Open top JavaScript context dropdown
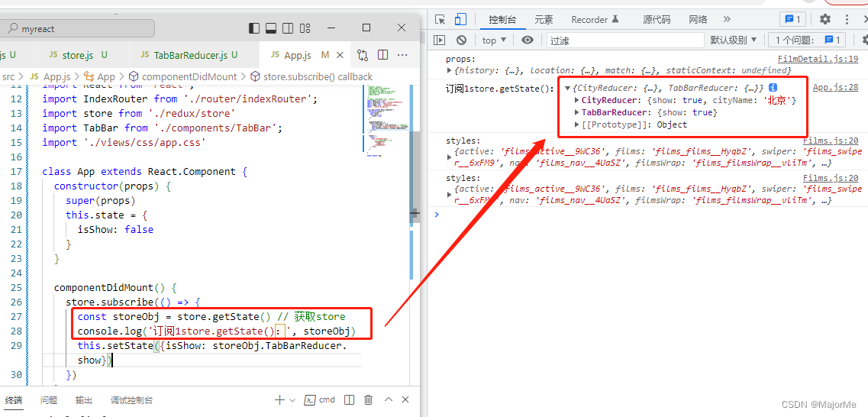 tap(494, 40)
